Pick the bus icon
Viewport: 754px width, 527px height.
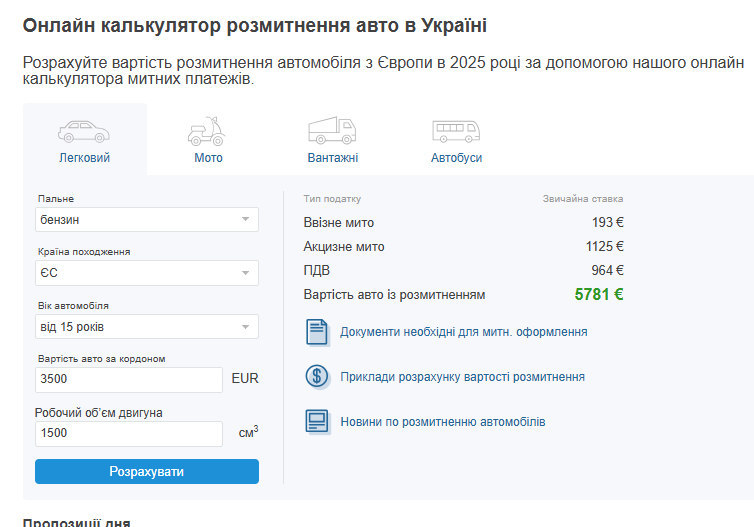point(456,131)
